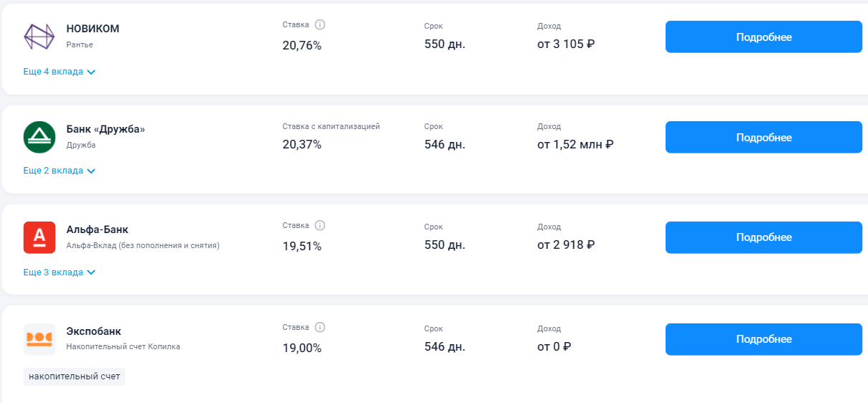The image size is (868, 403).
Task: Open rate info icon for Альфа-Банк
Action: click(x=320, y=225)
